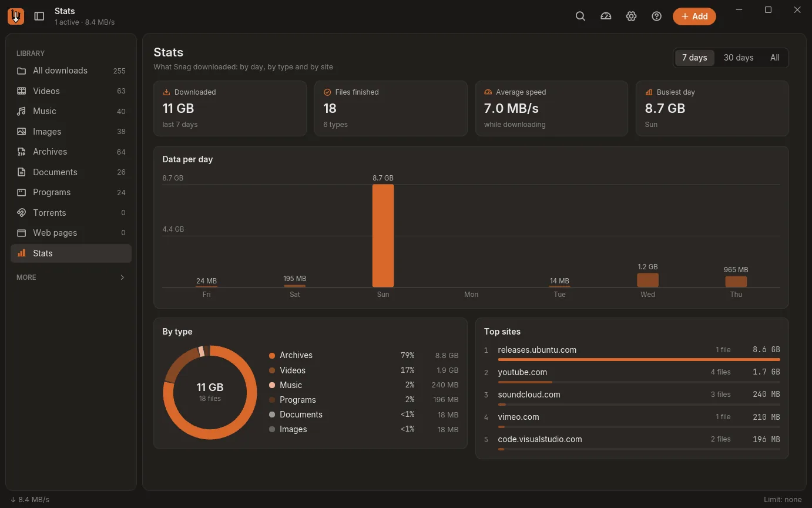This screenshot has height=508, width=812.
Task: Select the Wed 1.2 GB bar
Action: (648, 280)
